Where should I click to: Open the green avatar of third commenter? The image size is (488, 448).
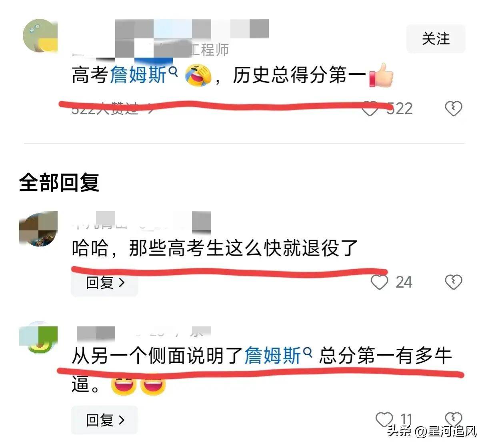coord(39,337)
